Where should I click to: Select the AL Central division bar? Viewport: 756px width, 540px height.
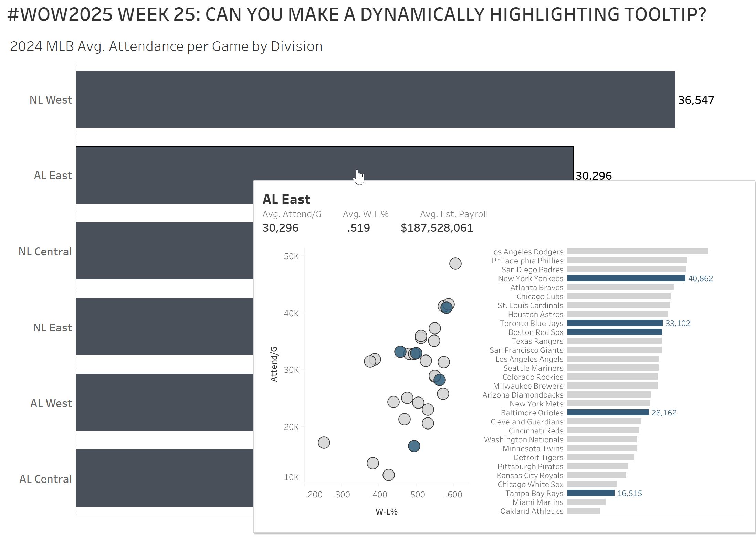pyautogui.click(x=165, y=478)
